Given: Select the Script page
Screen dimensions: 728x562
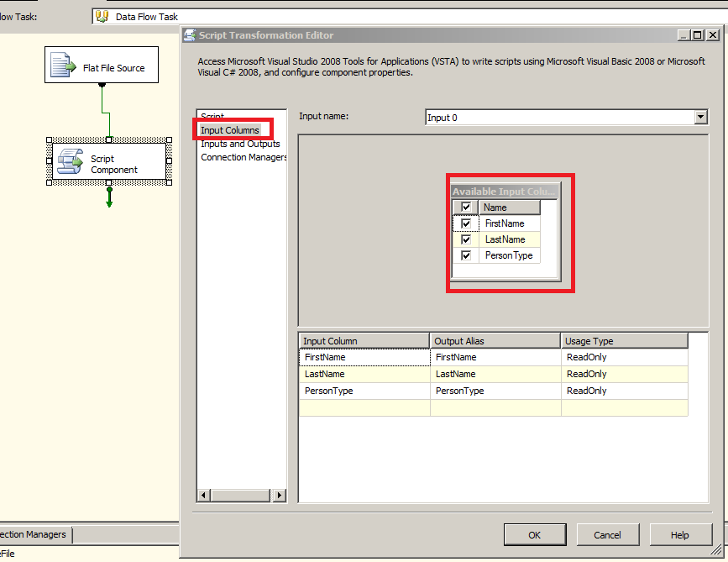Looking at the screenshot, I should click(211, 116).
